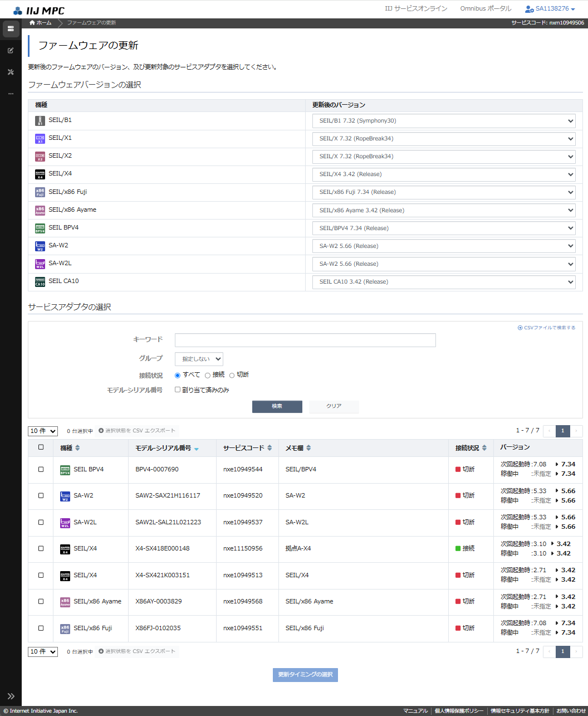Viewport: 588px width, 716px height.
Task: Click SA-W2 icon in row SAW2-SAX21H116117
Action: [65, 496]
